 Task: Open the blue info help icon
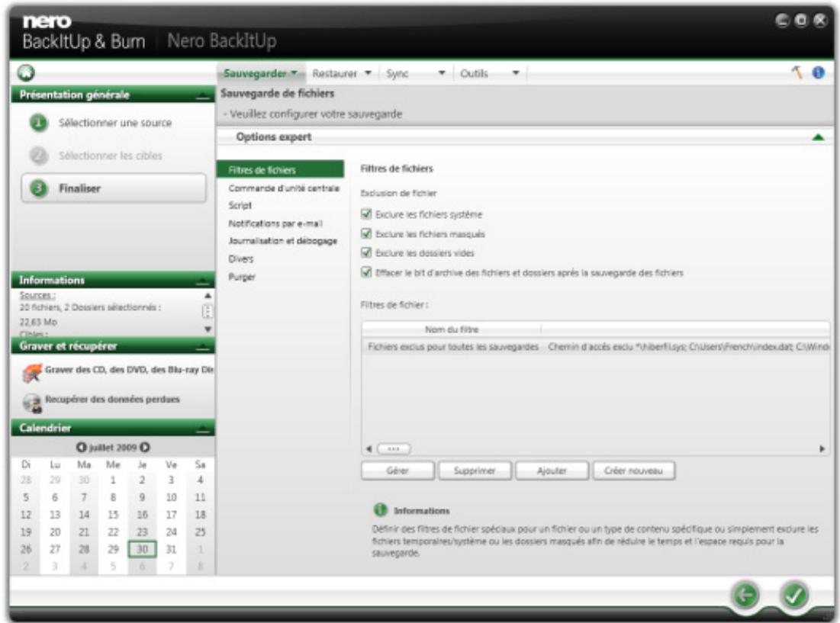click(x=818, y=72)
